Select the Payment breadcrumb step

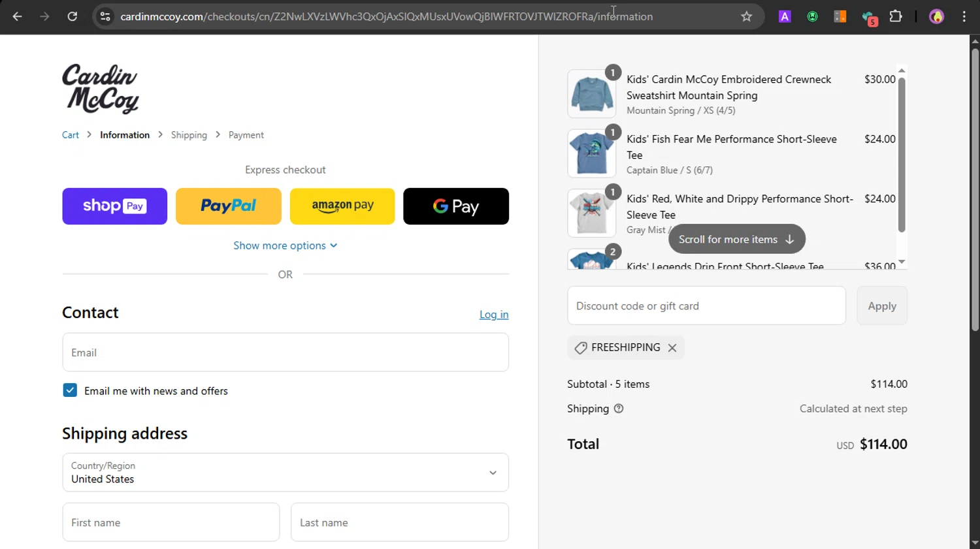point(246,135)
